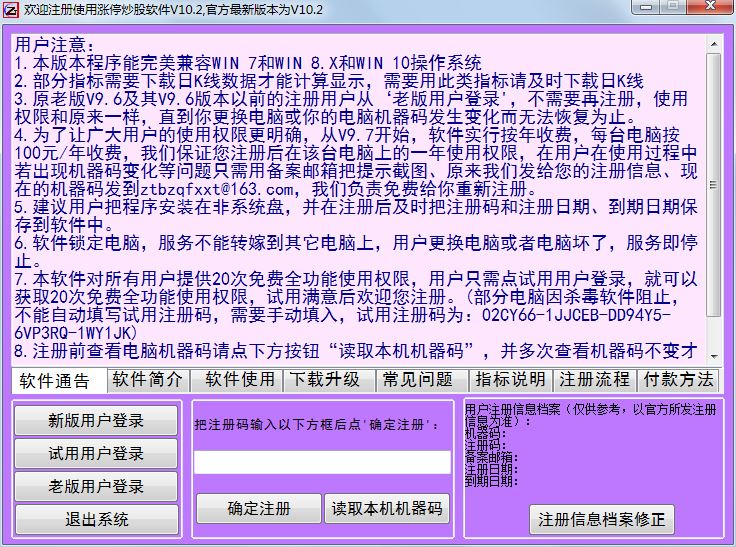Confirm registration with 确定注册 button
This screenshot has height=547, width=736.
[x=259, y=508]
